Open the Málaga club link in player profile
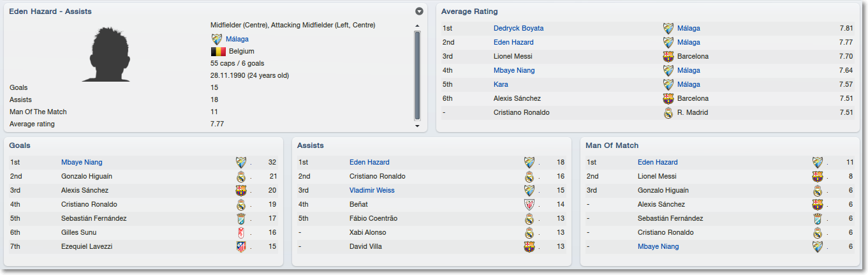The image size is (868, 275). [237, 39]
